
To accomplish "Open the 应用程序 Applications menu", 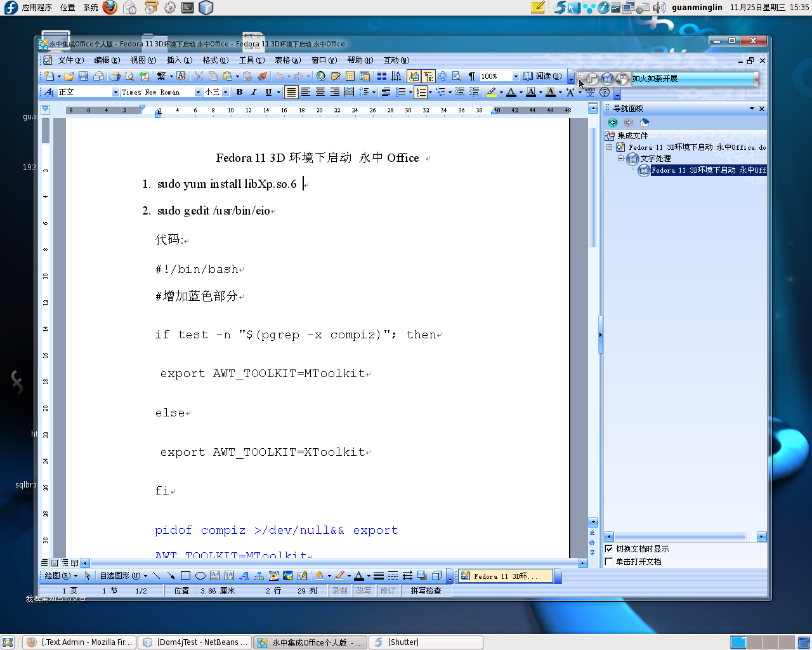I will (37, 8).
